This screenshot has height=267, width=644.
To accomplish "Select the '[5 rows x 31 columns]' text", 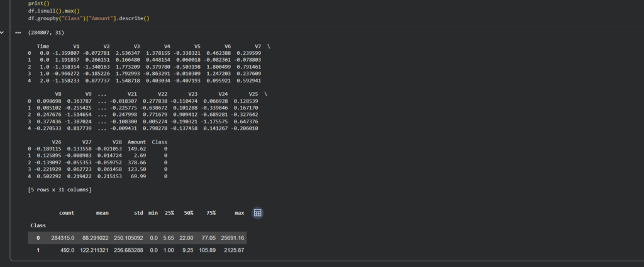I will (x=60, y=190).
